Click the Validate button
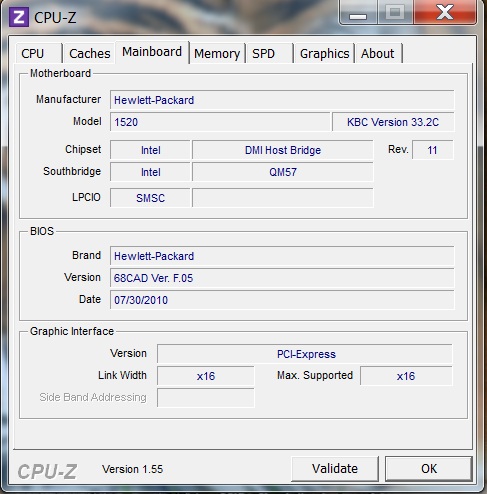 (335, 469)
